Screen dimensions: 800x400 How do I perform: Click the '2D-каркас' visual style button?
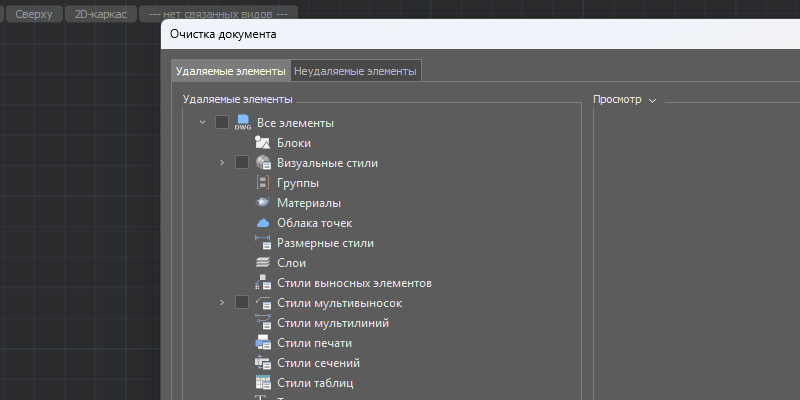tap(100, 14)
